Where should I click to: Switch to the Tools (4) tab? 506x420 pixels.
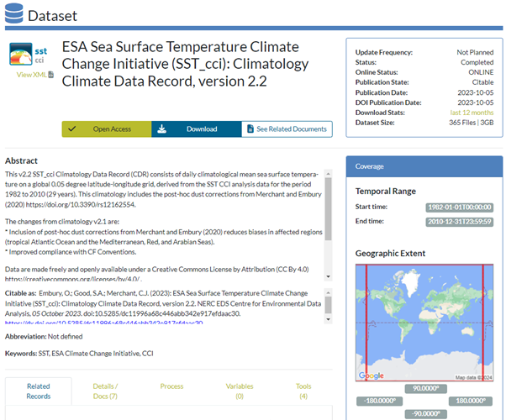point(303,391)
